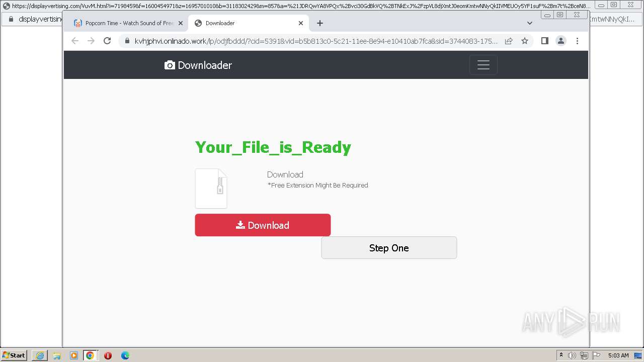Viewport: 644px width, 362px height.
Task: Click the Downloader brand link
Action: [198, 65]
